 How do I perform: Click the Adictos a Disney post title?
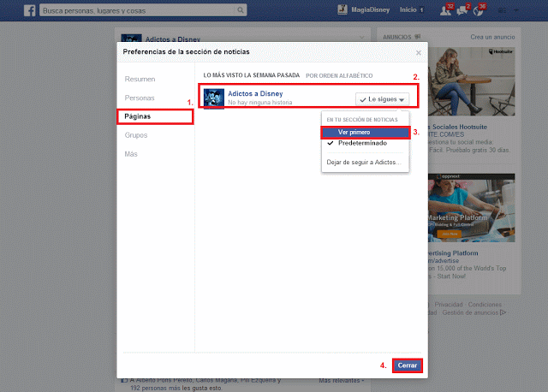point(173,39)
